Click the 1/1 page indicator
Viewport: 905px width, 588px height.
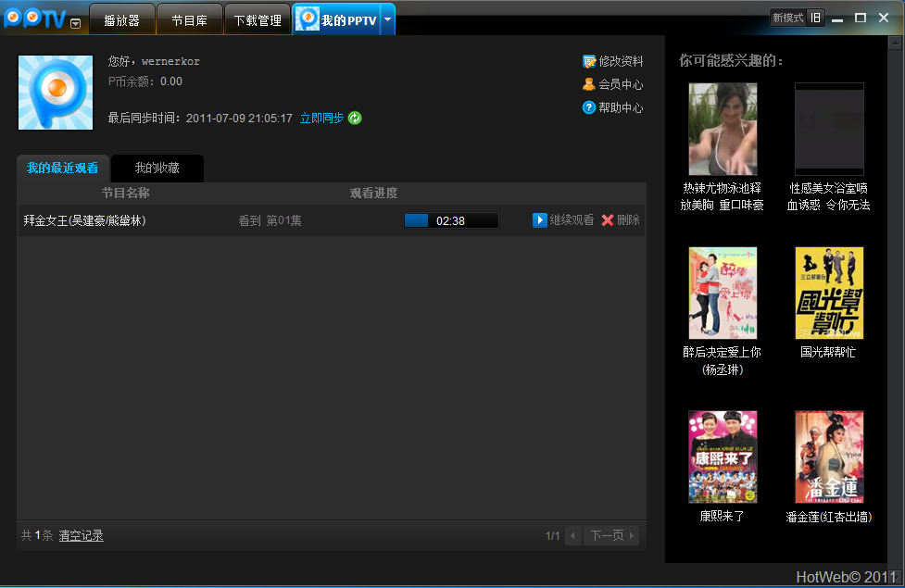click(552, 535)
